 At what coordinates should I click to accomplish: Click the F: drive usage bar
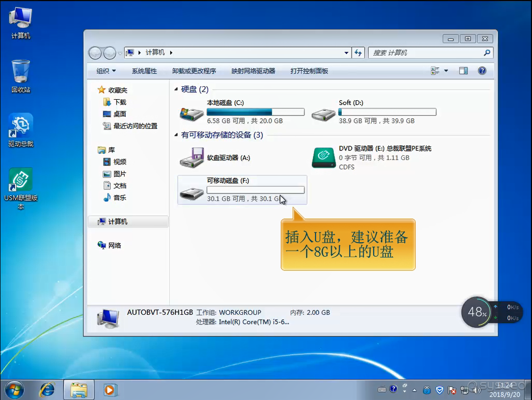(255, 190)
